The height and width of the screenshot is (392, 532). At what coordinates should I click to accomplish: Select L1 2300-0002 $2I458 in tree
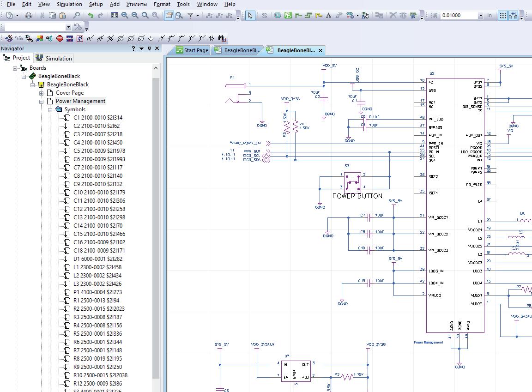pos(97,267)
